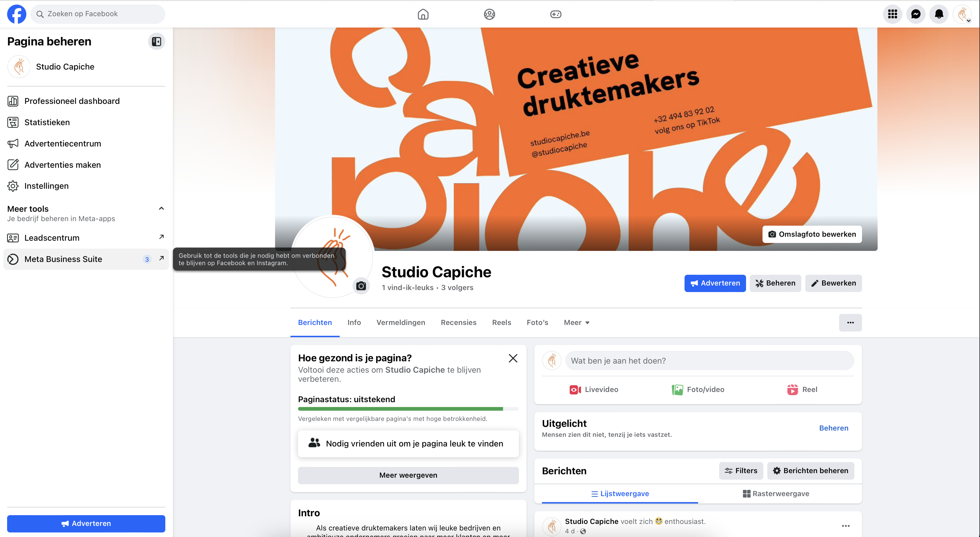Click Nodig vrienden uit om je pagina
The width and height of the screenshot is (980, 537).
click(x=408, y=444)
